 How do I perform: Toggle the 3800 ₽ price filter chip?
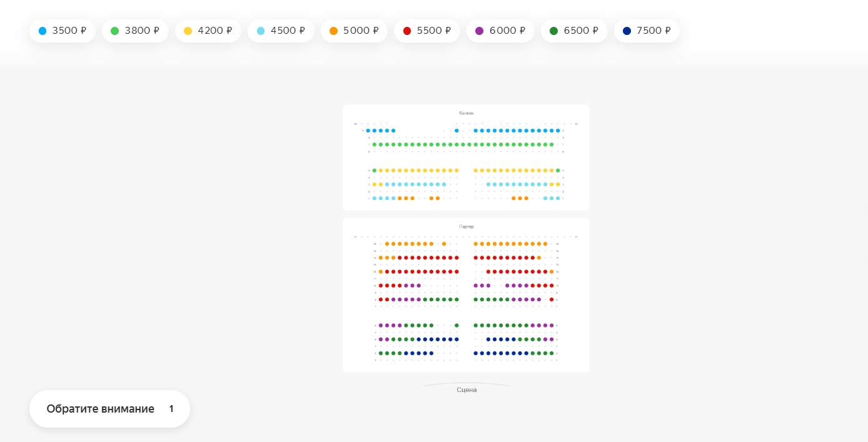click(135, 31)
